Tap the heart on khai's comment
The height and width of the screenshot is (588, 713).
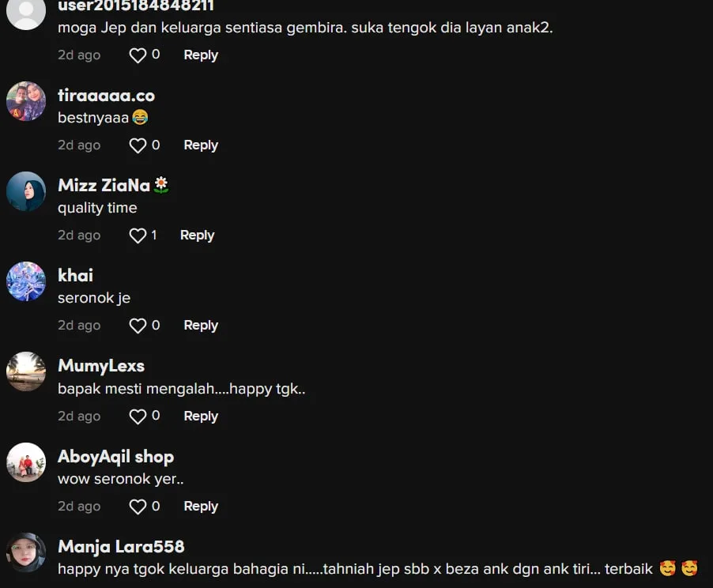pos(138,326)
